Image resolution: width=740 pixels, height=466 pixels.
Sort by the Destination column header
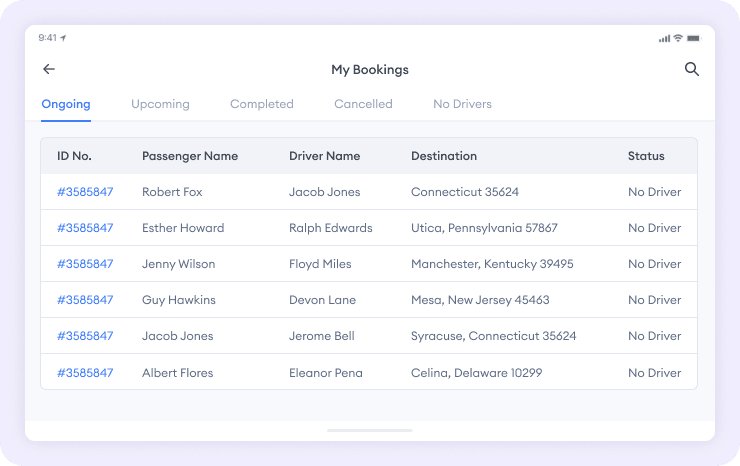click(444, 156)
